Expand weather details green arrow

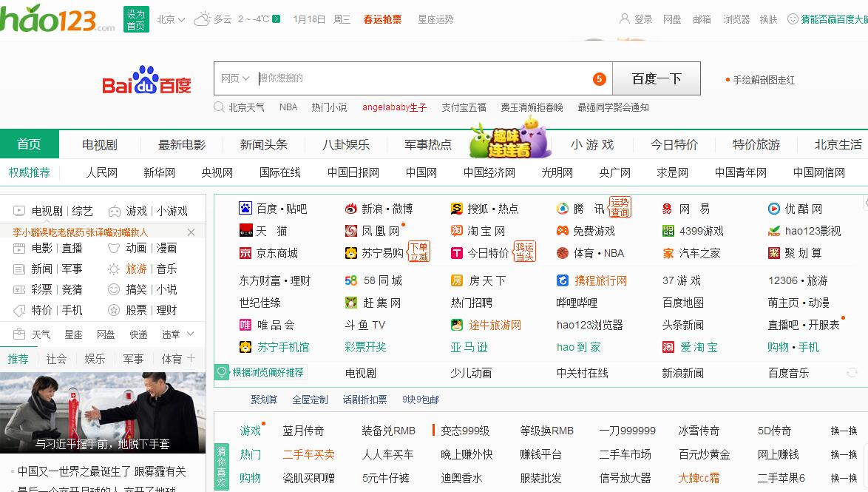(277, 18)
